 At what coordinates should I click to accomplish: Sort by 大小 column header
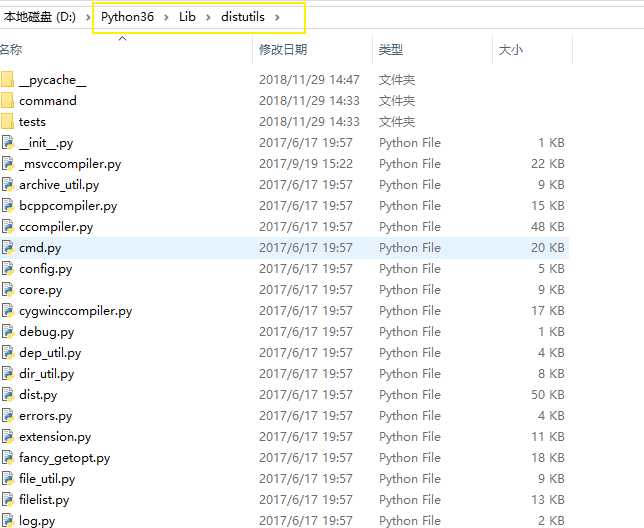[x=511, y=50]
